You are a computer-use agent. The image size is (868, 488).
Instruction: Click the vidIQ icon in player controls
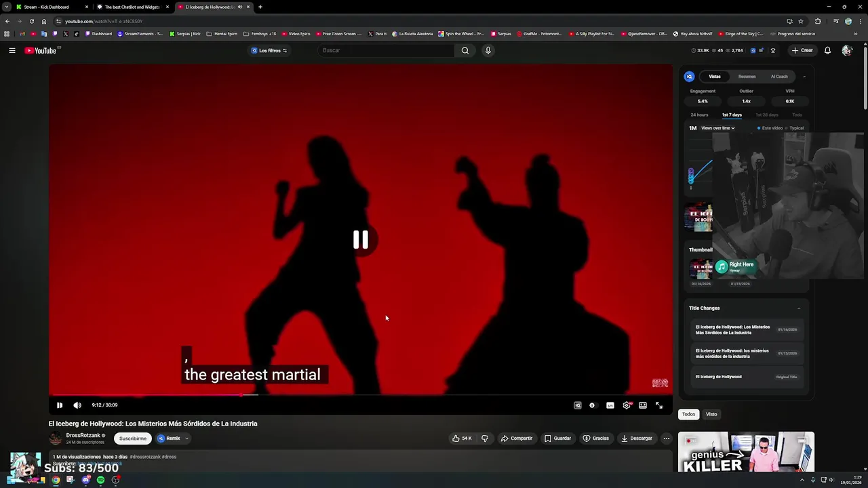point(578,405)
